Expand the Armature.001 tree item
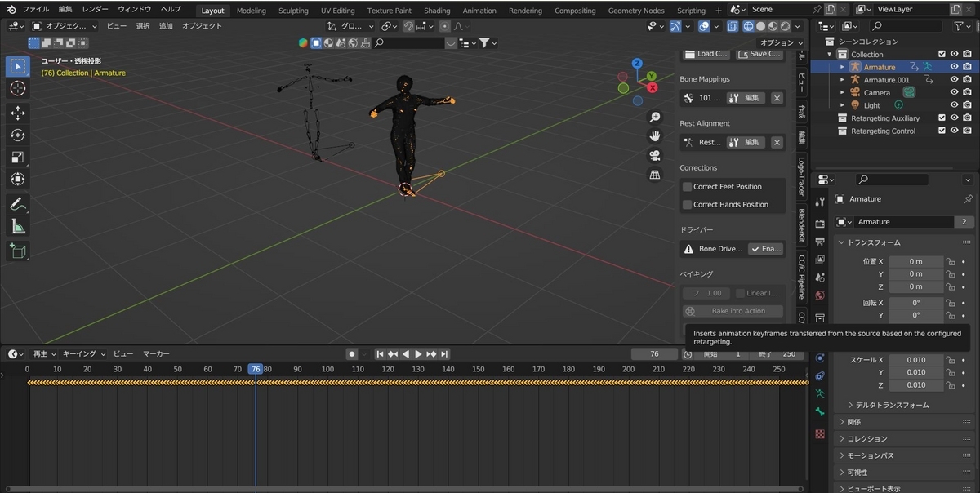Viewport: 980px width, 493px height. click(842, 80)
